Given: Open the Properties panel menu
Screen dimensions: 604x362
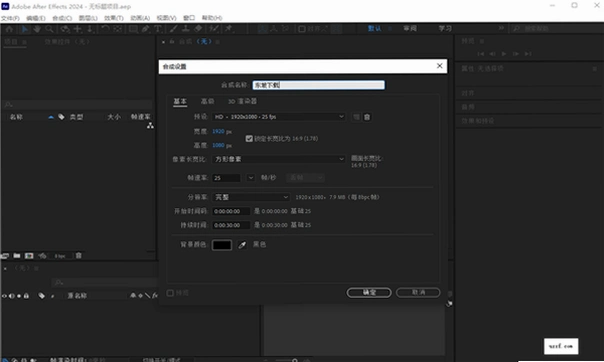Looking at the screenshot, I should tap(594, 69).
